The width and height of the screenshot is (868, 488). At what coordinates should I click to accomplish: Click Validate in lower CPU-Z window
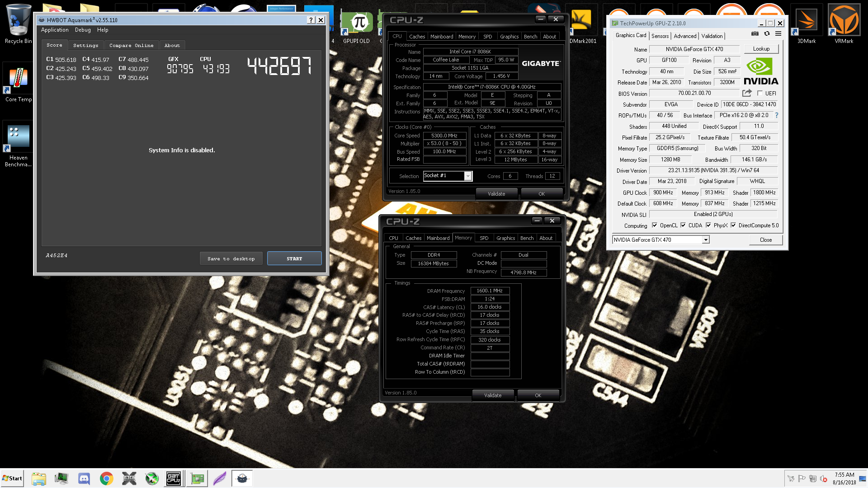(493, 395)
